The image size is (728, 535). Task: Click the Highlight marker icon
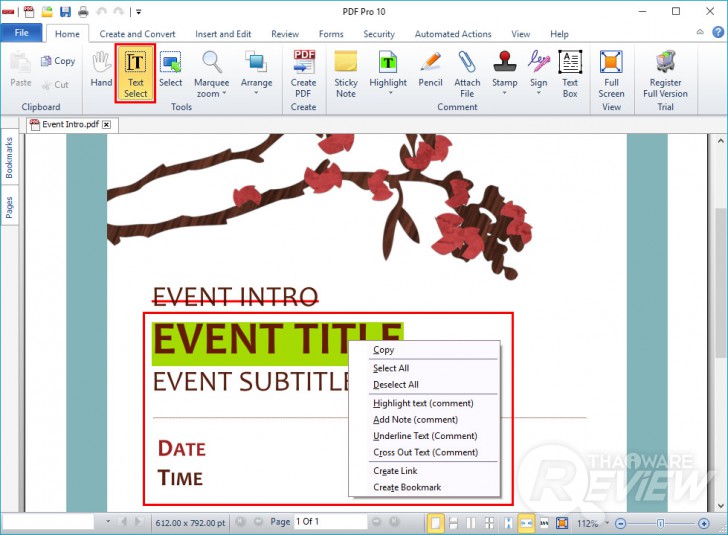(x=388, y=62)
